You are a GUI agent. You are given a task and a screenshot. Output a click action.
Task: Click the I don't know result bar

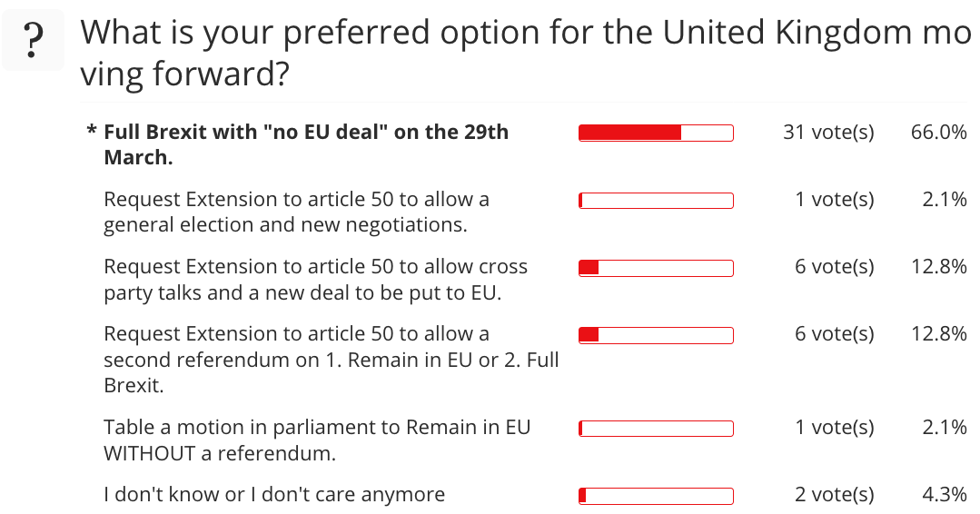(x=656, y=496)
